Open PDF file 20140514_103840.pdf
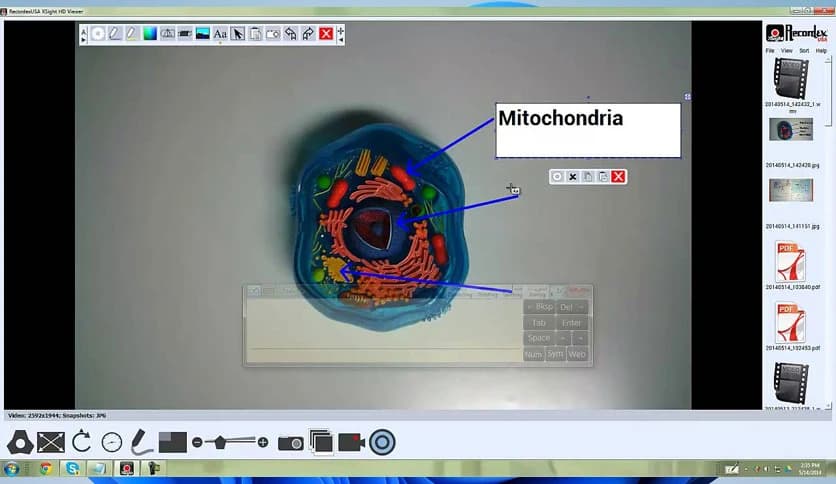Viewport: 836px width, 484px height. tap(791, 262)
